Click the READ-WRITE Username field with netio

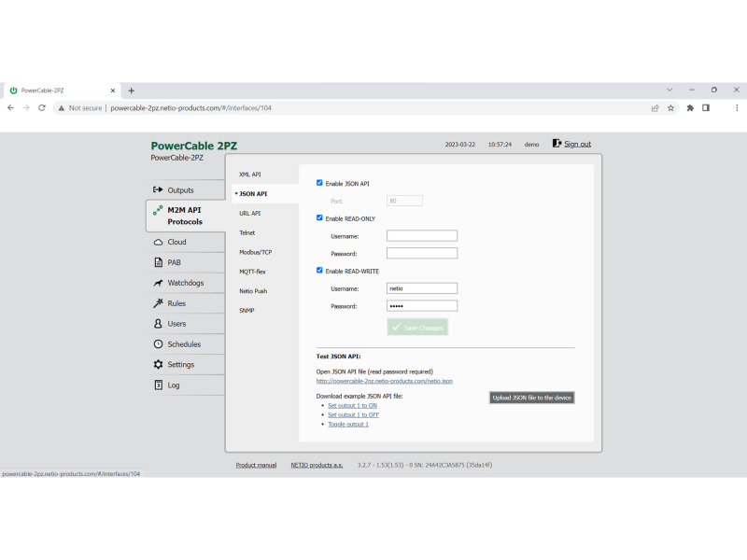coord(422,288)
